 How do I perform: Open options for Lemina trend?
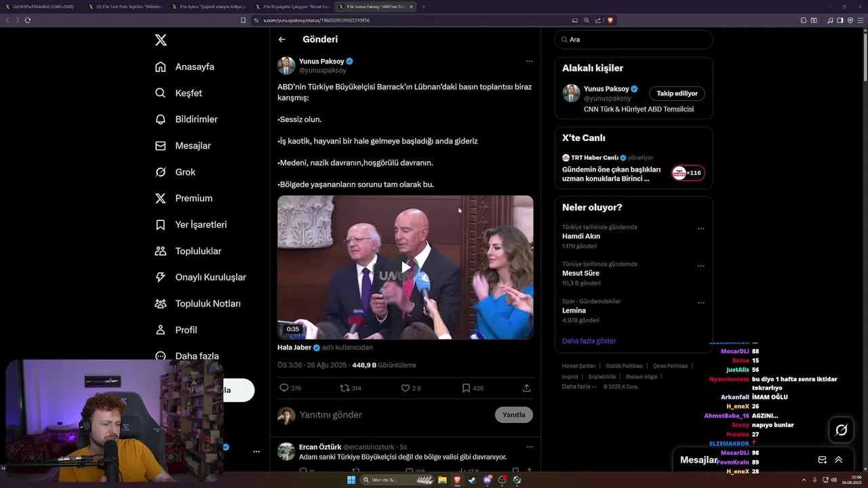click(701, 303)
